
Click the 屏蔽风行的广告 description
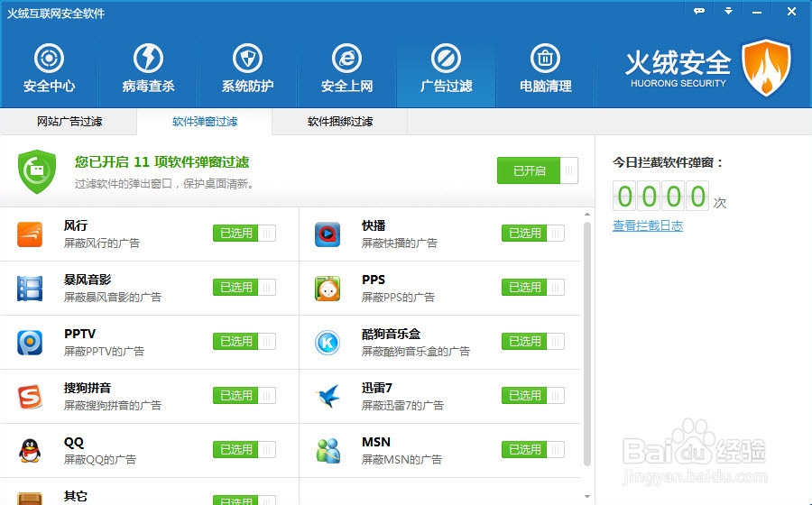click(x=101, y=243)
